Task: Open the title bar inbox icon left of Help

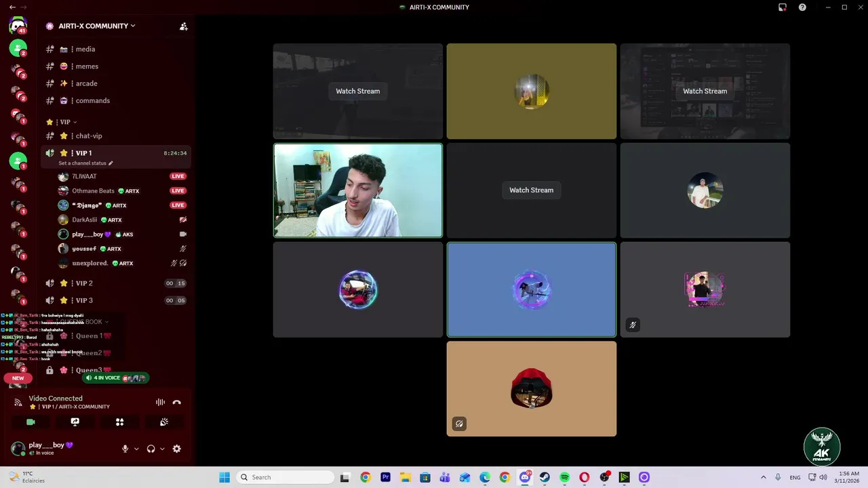Action: click(783, 7)
